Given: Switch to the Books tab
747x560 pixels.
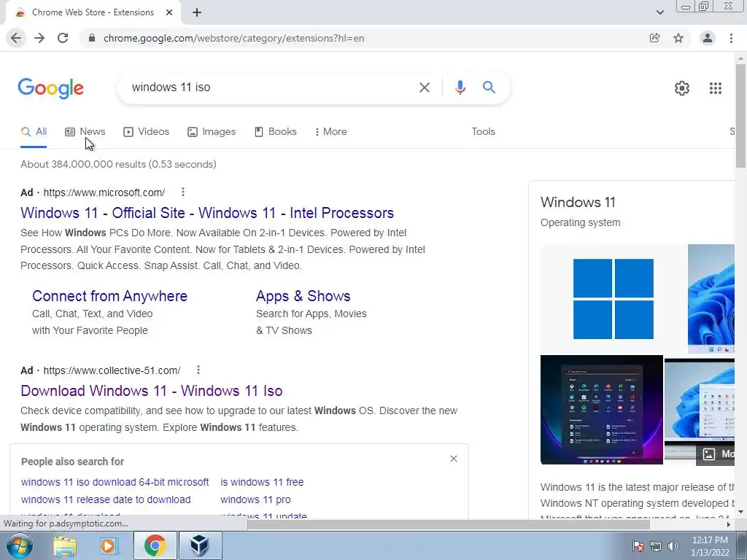Looking at the screenshot, I should (275, 132).
